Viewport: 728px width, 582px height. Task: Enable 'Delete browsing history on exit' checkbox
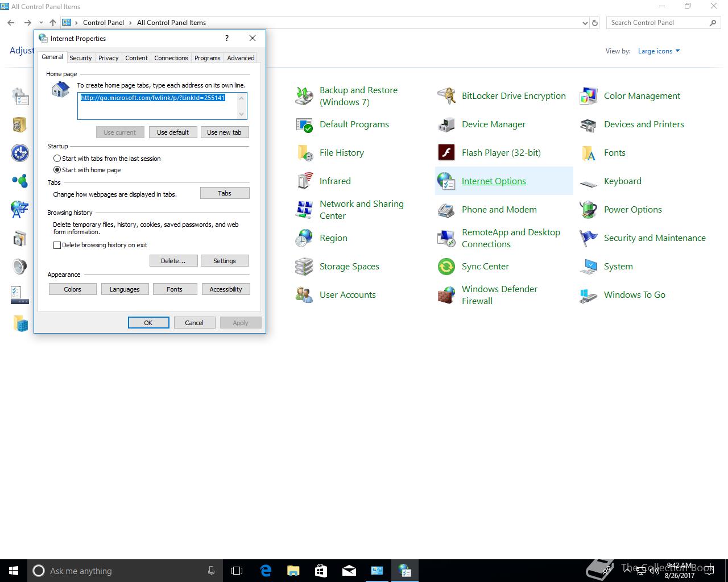(57, 246)
